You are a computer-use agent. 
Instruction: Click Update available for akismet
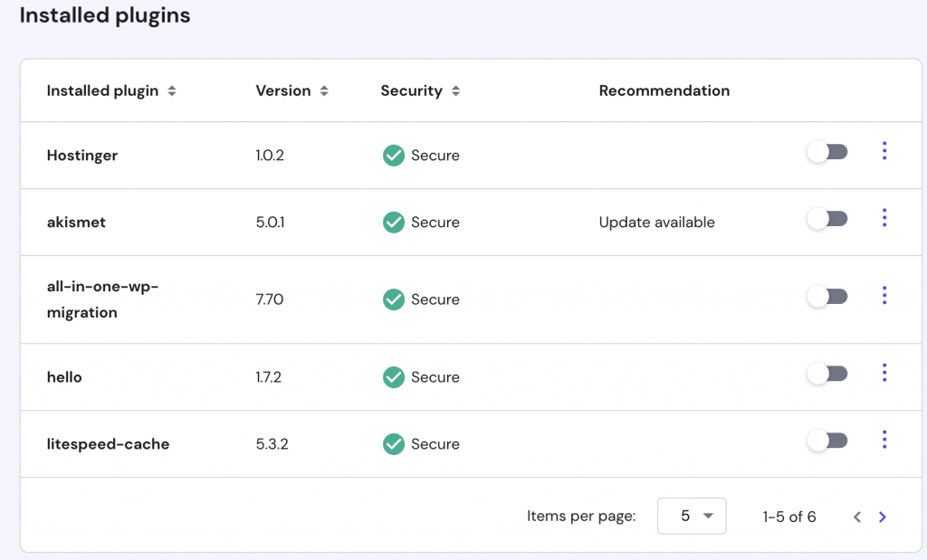(656, 223)
